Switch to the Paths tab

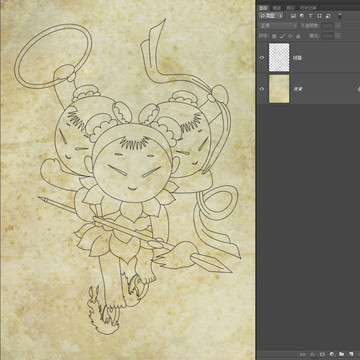pos(290,8)
